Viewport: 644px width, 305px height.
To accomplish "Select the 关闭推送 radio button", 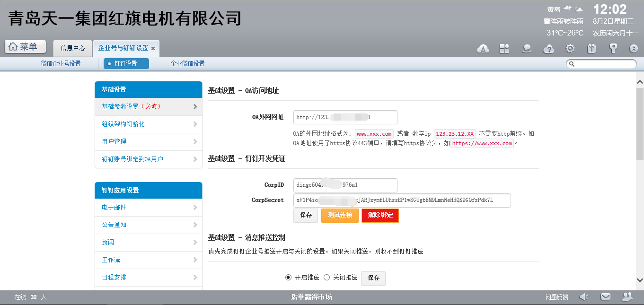I will 326,278.
